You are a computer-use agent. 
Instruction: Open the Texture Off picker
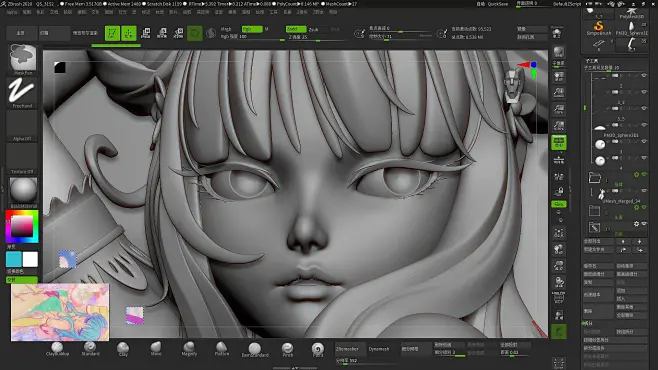coord(22,159)
